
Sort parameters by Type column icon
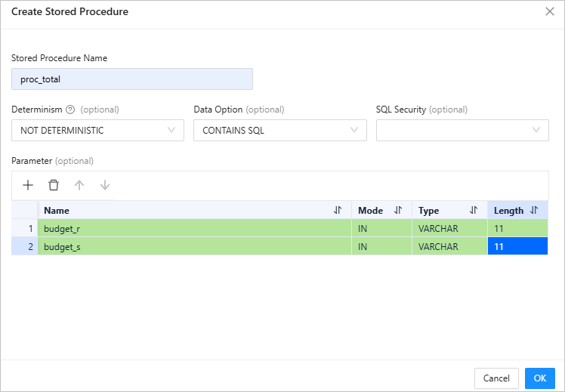coord(474,211)
